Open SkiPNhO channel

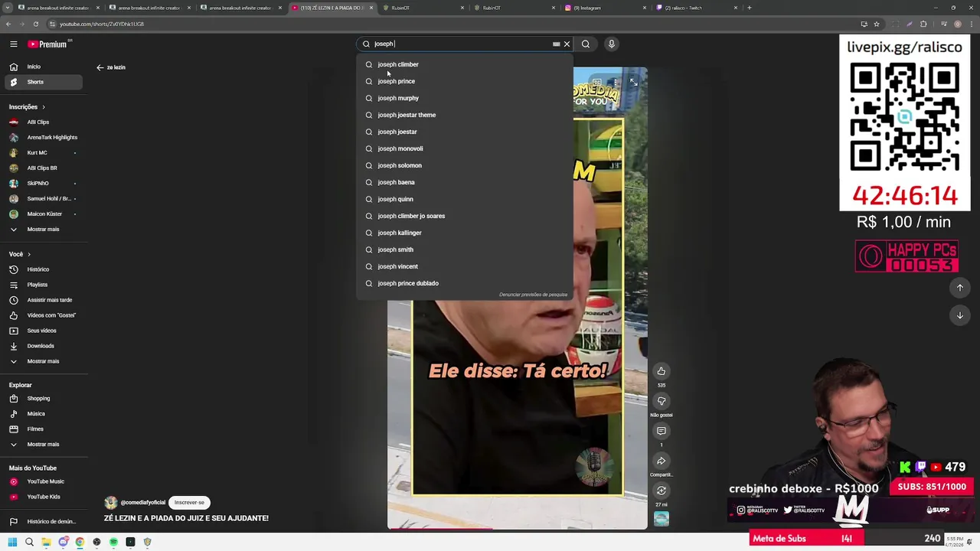[44, 183]
